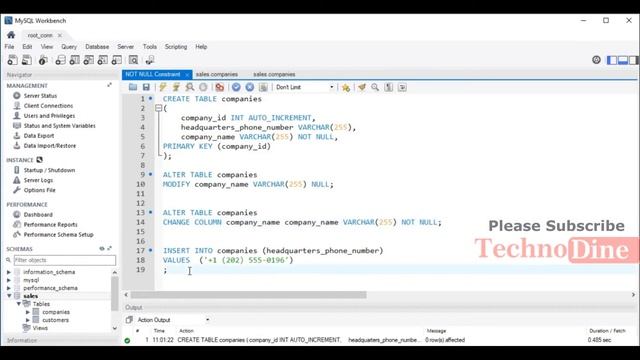The image size is (640, 360).
Task: Open the Server menu
Action: coord(125,47)
